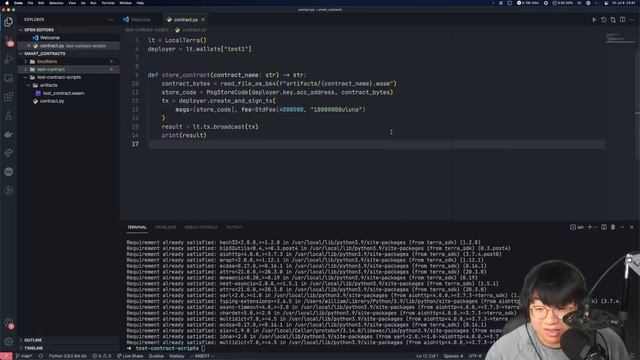Open Accounts icon with notification badge

point(9,324)
